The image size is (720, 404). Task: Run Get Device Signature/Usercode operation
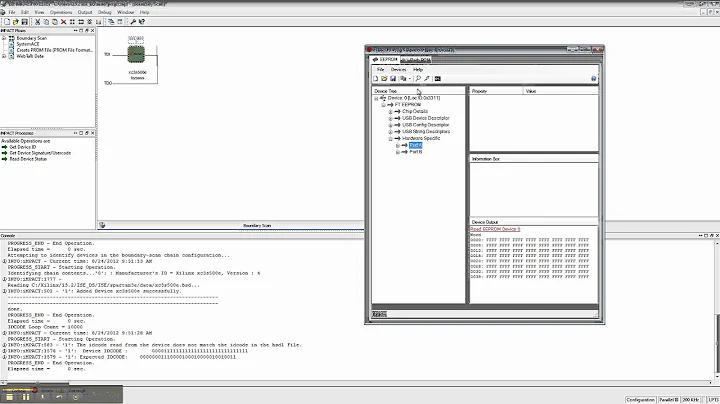click(x=40, y=153)
